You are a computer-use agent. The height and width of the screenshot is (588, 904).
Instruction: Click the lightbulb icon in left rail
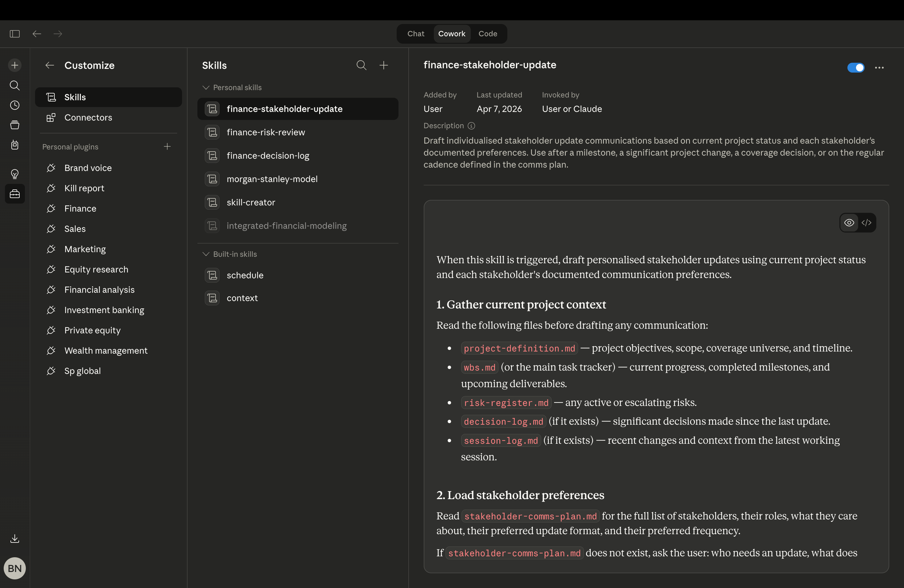pyautogui.click(x=15, y=174)
